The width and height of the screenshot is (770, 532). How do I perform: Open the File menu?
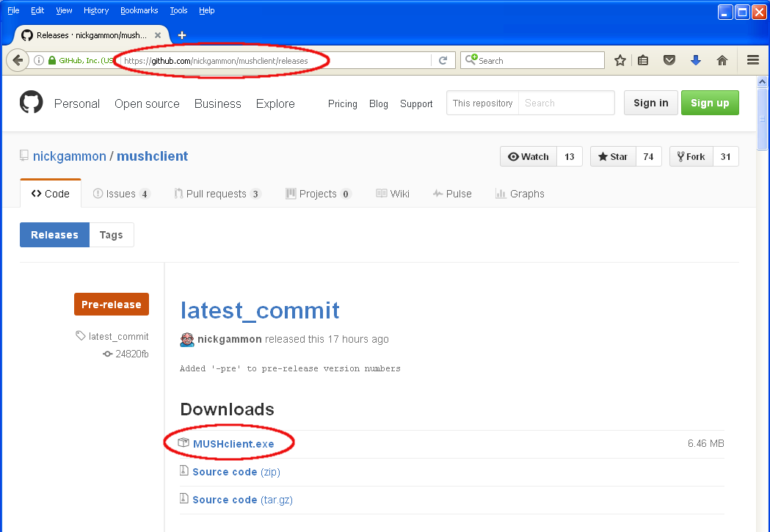click(13, 10)
